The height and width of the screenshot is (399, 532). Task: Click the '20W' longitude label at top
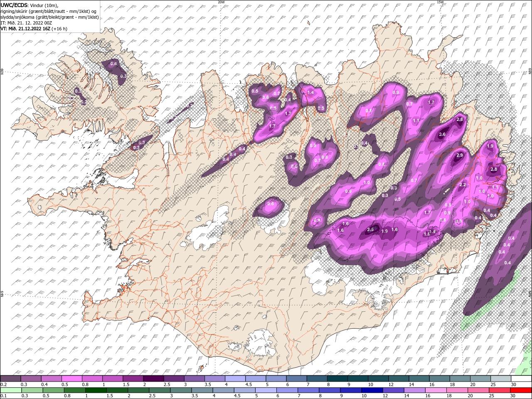point(221,2)
